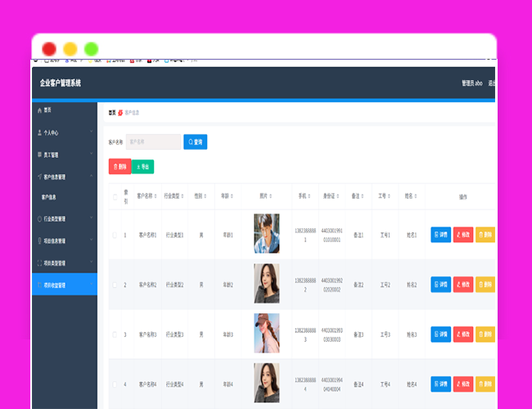
Task: Click yellow 删除 for customer row 2
Action: pos(485,285)
